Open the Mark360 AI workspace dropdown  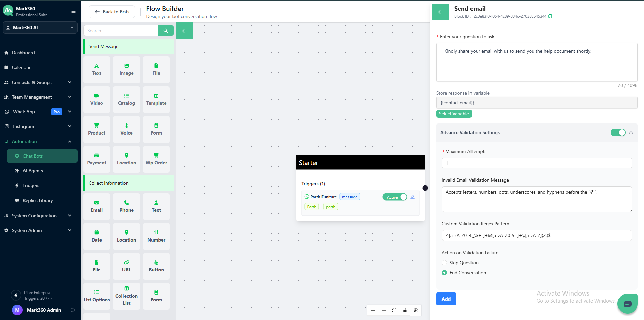click(x=40, y=28)
